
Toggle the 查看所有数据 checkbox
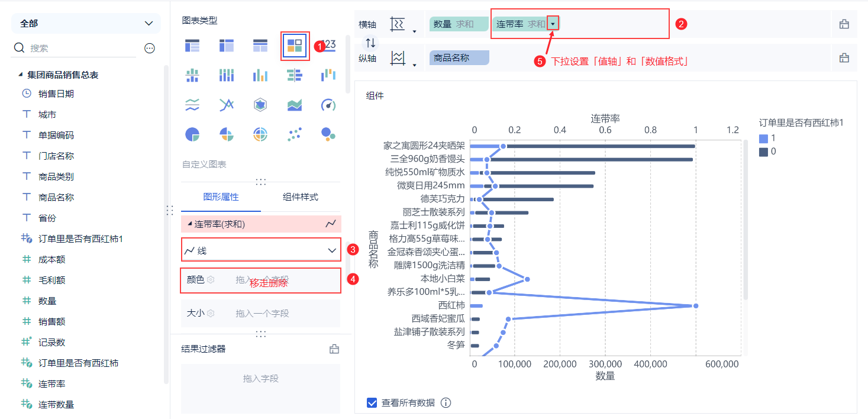372,403
